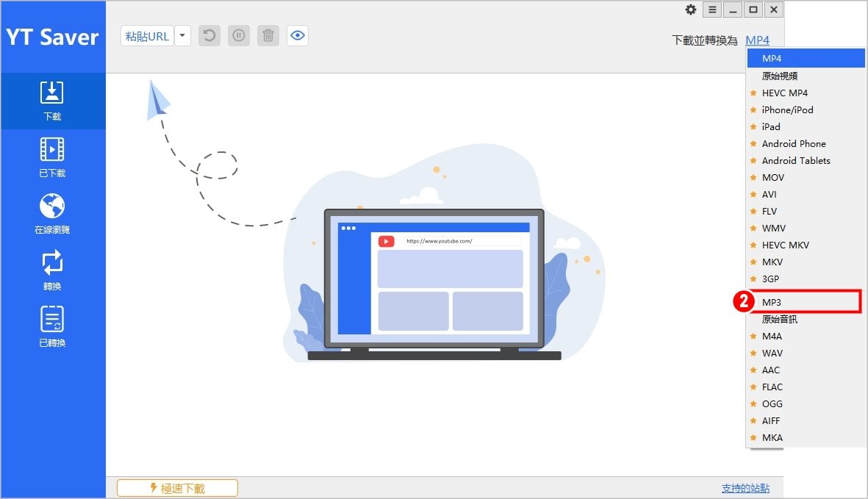868x499 pixels.
Task: Maximize the YT Saver window
Action: pos(753,10)
